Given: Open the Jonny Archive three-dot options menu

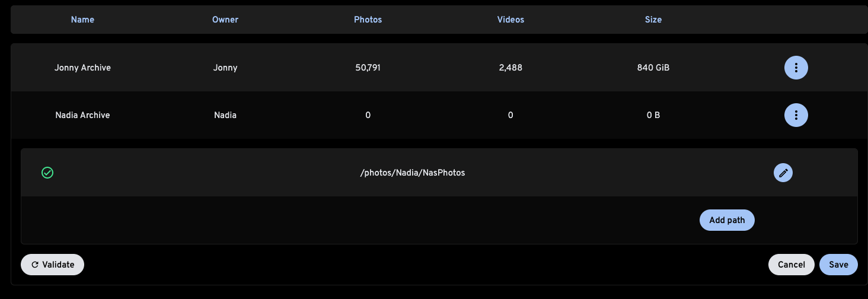Looking at the screenshot, I should tap(796, 68).
